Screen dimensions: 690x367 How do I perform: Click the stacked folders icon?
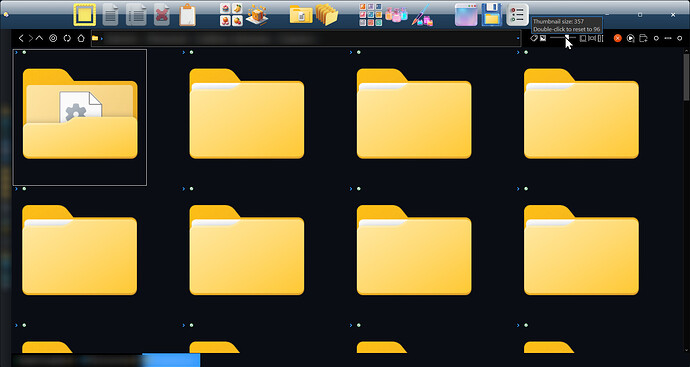pos(327,15)
